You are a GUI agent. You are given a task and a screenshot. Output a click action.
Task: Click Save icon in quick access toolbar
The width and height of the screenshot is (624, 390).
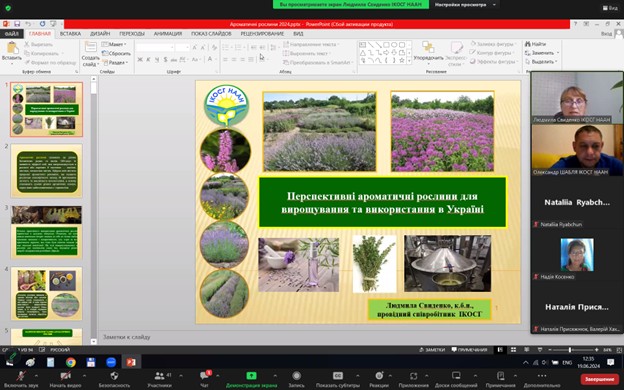coord(17,24)
